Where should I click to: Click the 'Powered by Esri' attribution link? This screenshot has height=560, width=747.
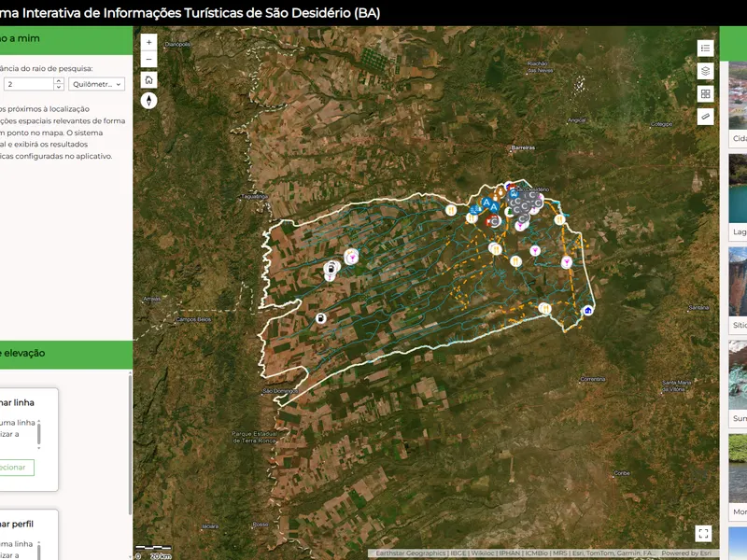686,553
